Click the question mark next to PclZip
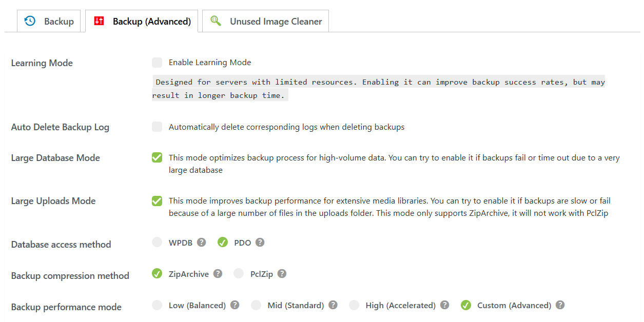This screenshot has height=322, width=644. [x=282, y=274]
